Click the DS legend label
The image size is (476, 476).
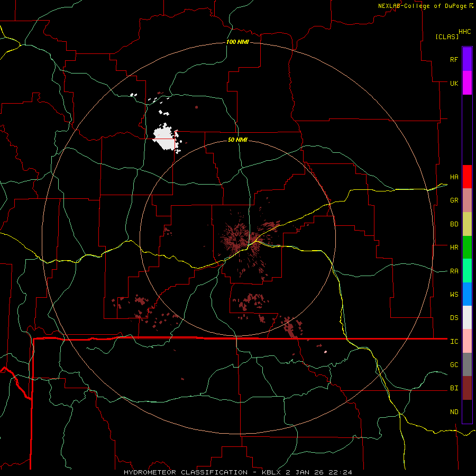(454, 318)
